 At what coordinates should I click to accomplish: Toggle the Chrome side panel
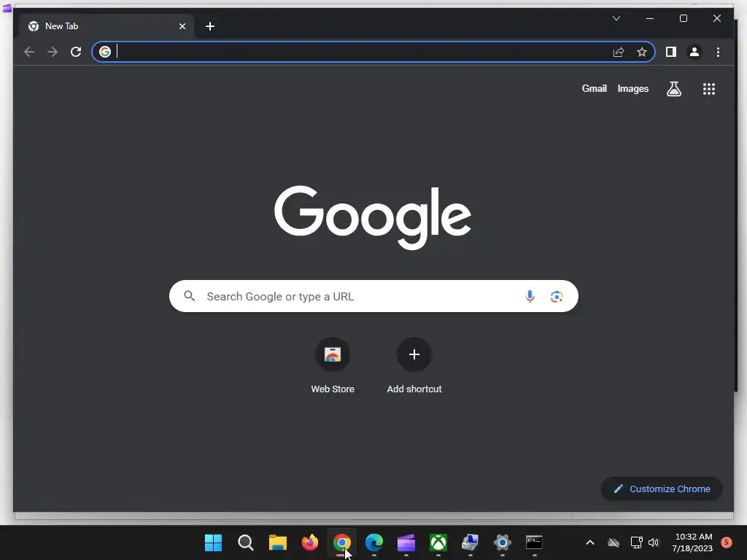[x=671, y=52]
